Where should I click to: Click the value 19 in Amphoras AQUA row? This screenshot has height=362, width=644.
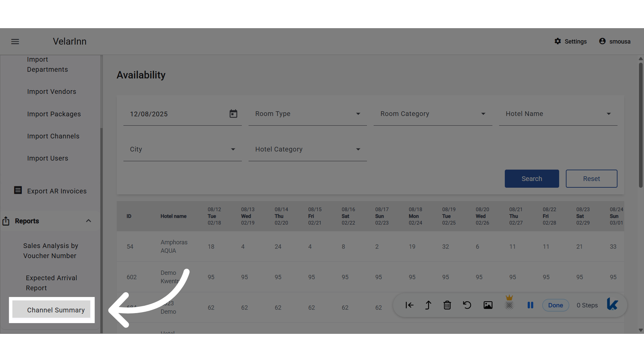pos(412,247)
